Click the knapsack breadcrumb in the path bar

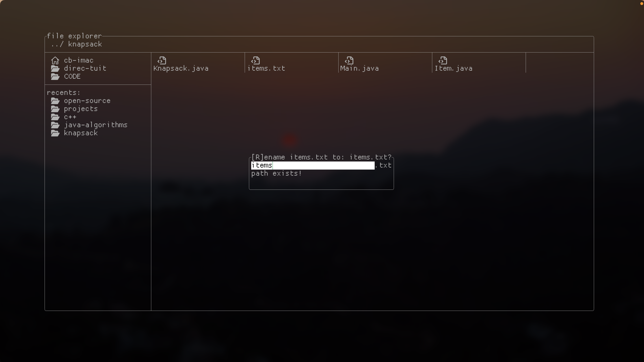[x=85, y=44]
